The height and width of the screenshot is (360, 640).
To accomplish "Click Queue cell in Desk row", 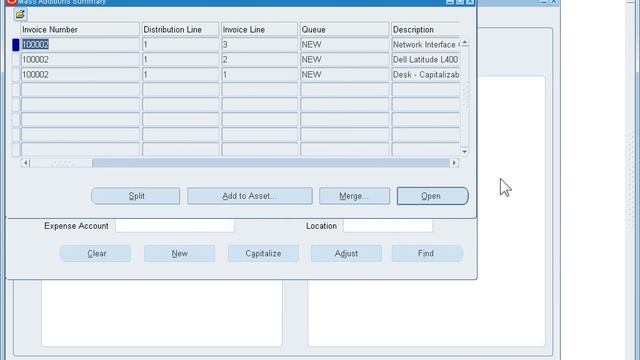I will tap(344, 75).
